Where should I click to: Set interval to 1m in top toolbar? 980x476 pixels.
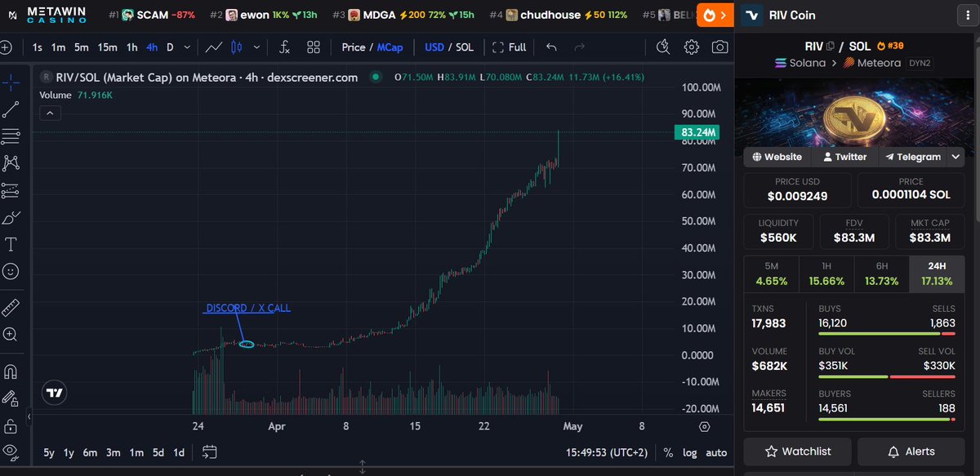(58, 47)
